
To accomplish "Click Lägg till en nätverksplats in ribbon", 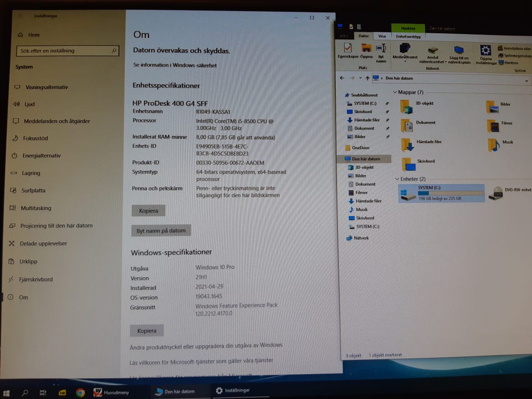I will pos(459,55).
